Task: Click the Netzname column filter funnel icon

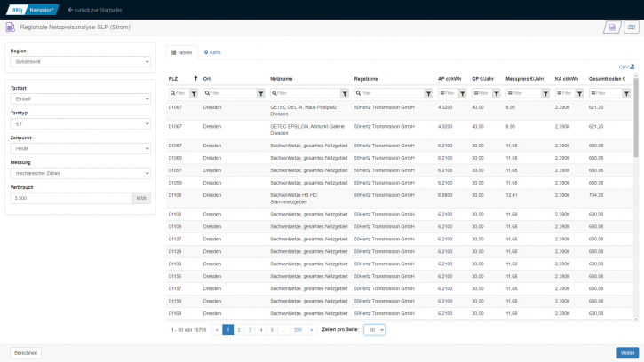Action: tap(345, 92)
